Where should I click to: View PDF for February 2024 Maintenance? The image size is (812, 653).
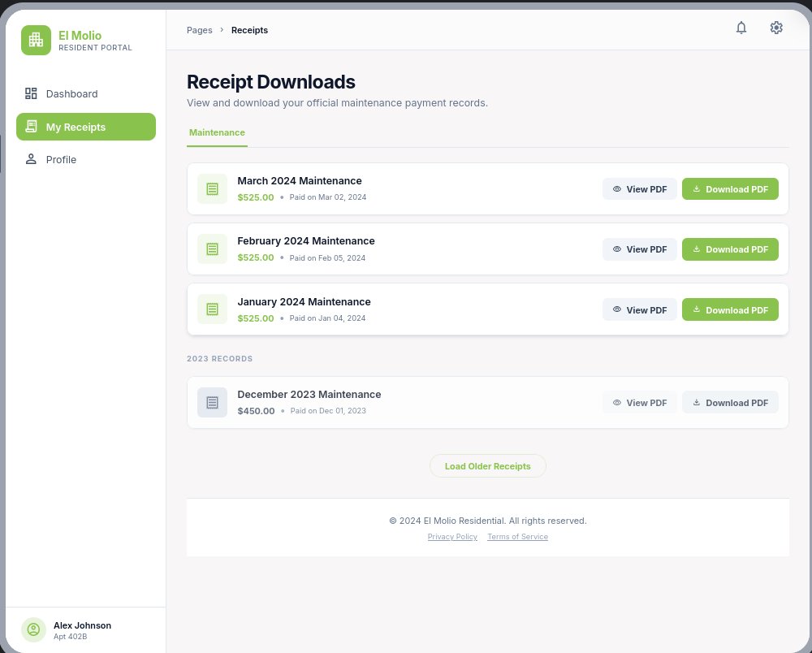pos(640,249)
